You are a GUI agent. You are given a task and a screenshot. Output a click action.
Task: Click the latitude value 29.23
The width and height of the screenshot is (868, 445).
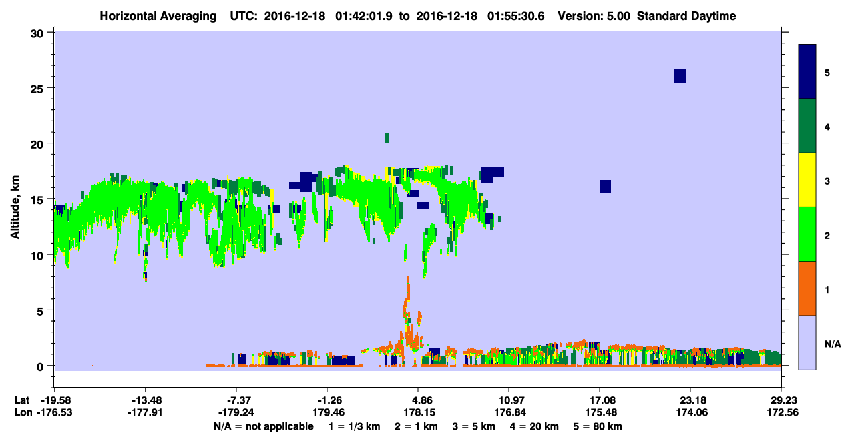pos(781,400)
